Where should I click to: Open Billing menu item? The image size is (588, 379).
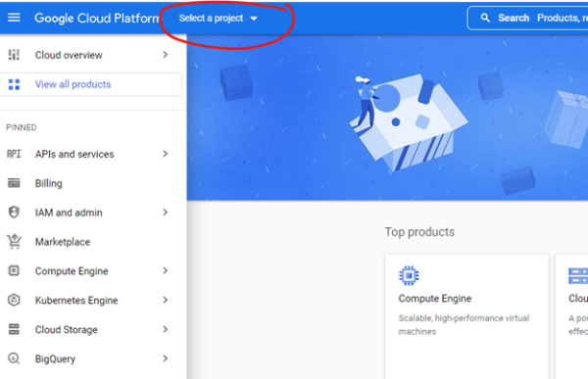point(48,183)
